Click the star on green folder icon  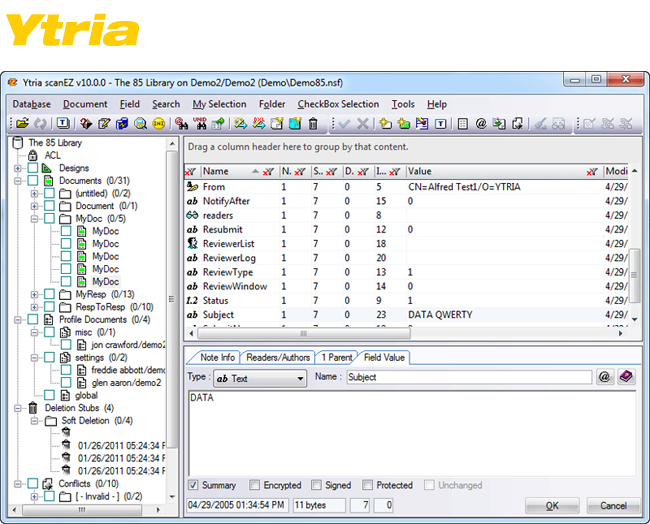click(x=403, y=123)
